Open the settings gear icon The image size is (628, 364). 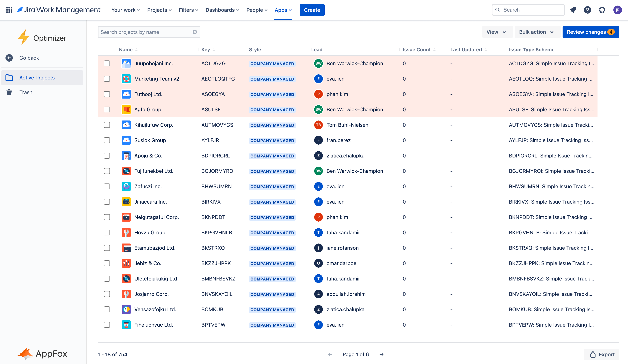pos(602,10)
